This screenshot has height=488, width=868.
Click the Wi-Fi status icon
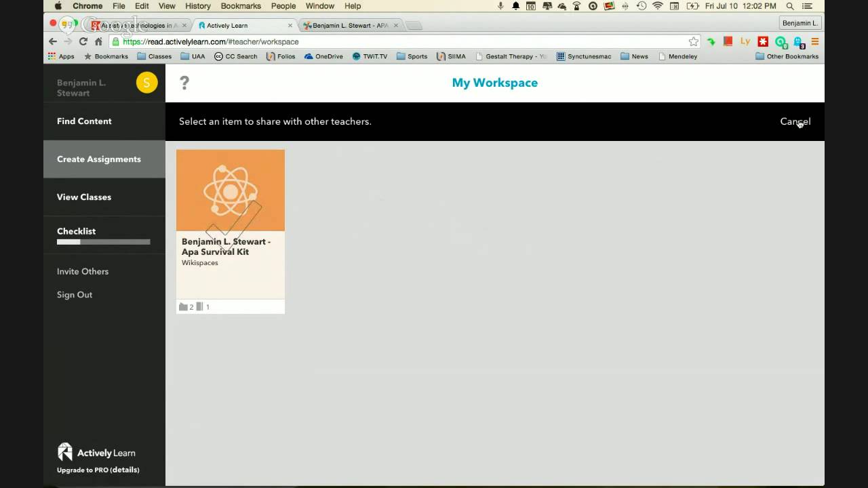657,6
